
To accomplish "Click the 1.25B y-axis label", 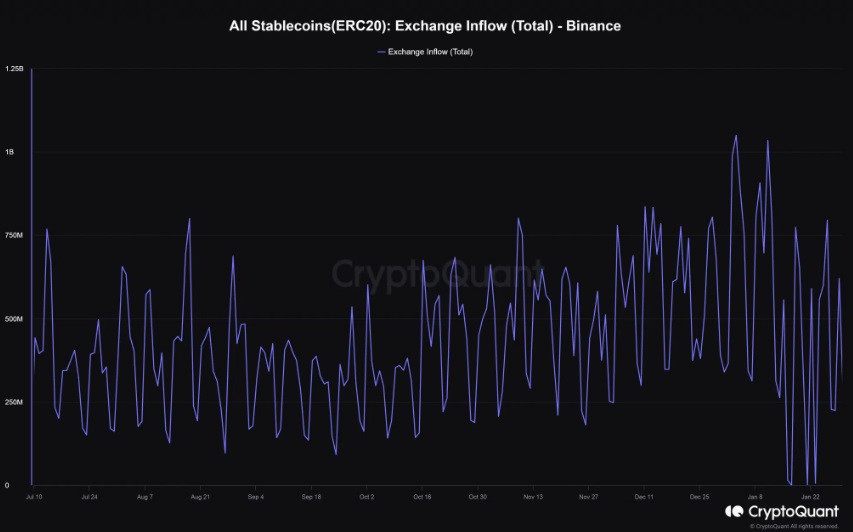I will pyautogui.click(x=14, y=69).
